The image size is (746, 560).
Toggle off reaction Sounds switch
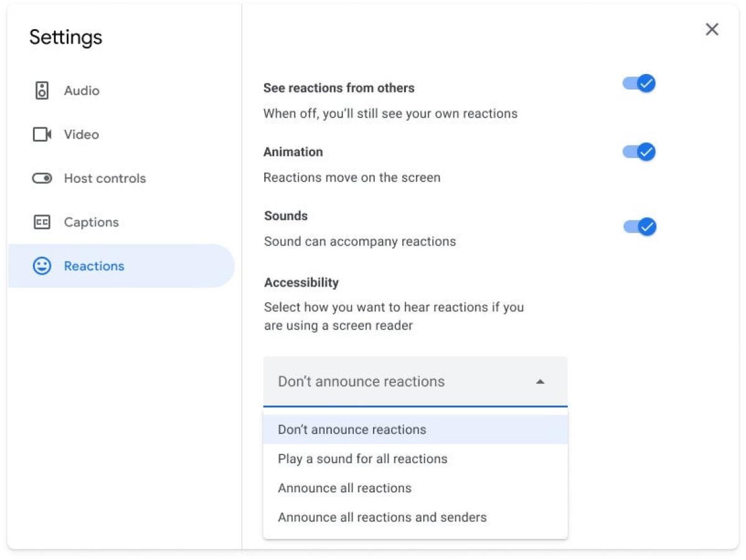pyautogui.click(x=640, y=227)
